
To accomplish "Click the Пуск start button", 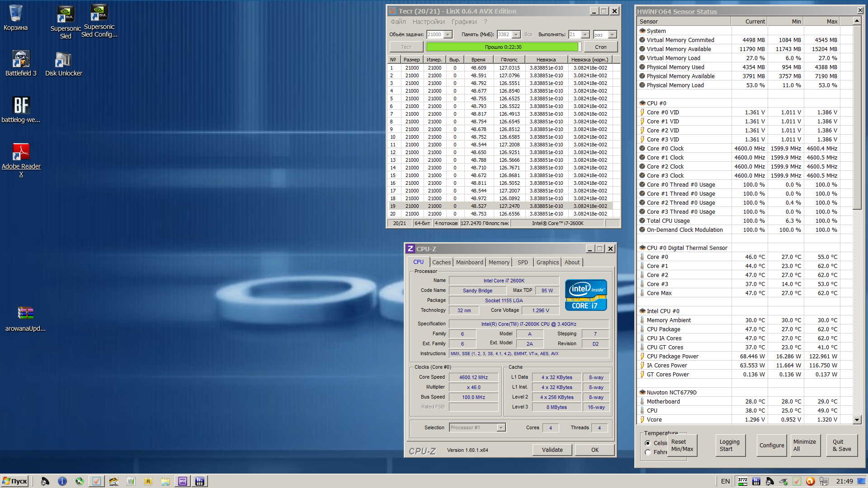I will coord(15,481).
